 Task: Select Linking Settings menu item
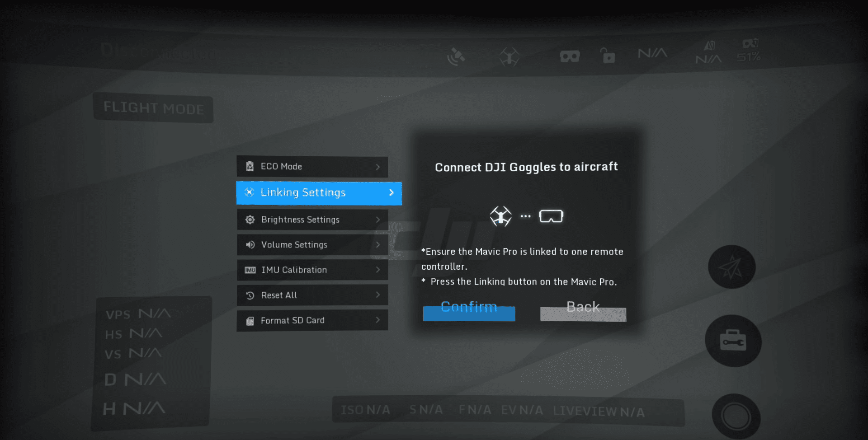click(x=319, y=193)
